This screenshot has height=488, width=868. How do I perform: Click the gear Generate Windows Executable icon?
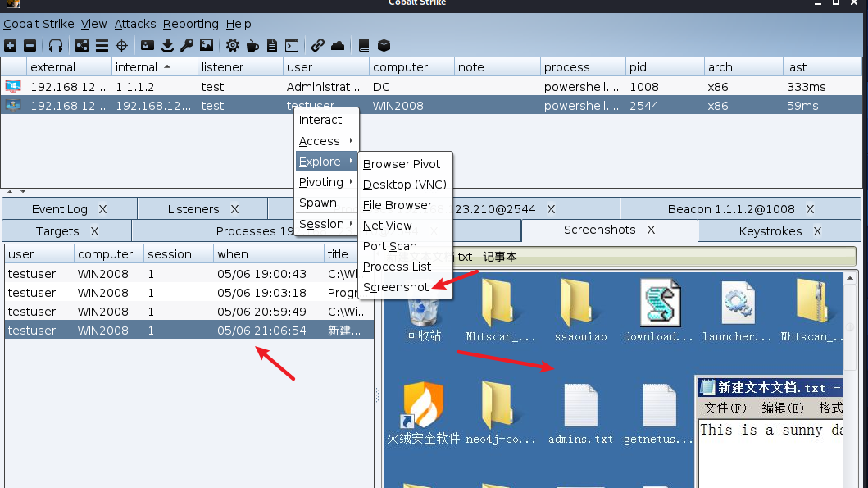tap(233, 45)
